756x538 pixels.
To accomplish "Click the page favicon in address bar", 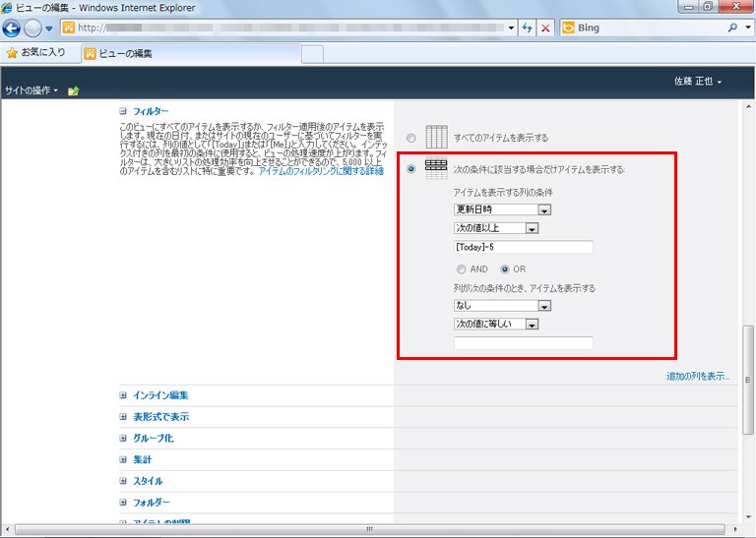I will pyautogui.click(x=69, y=28).
